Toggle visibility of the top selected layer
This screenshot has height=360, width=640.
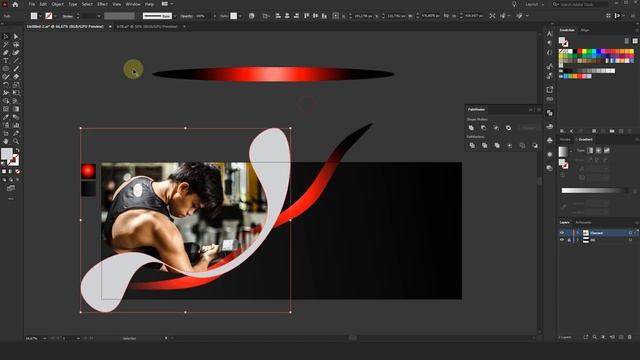pyautogui.click(x=562, y=233)
